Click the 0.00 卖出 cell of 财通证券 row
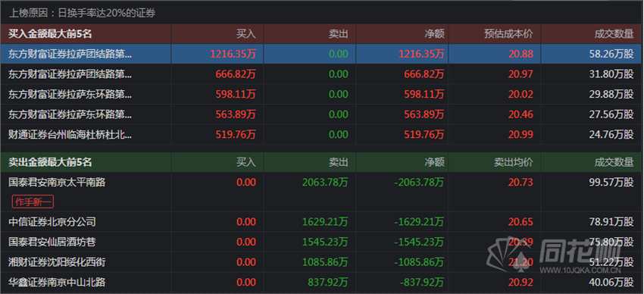The height and width of the screenshot is (294, 644). coord(339,134)
